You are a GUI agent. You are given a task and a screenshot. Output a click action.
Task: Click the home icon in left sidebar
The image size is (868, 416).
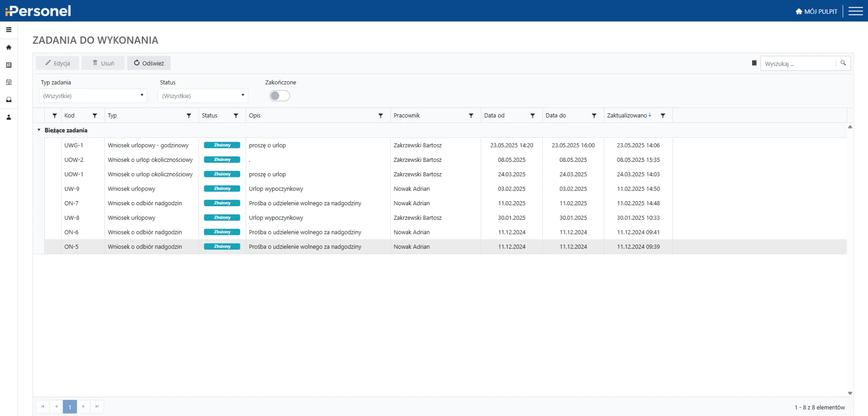pos(9,48)
